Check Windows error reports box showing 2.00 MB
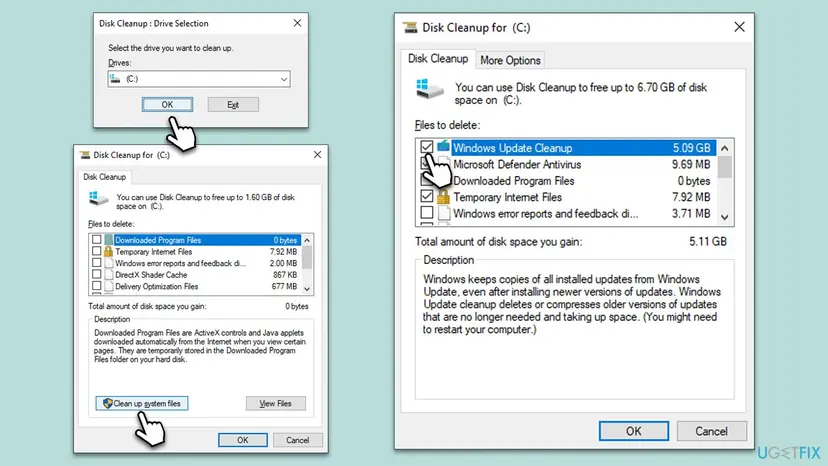Image resolution: width=828 pixels, height=466 pixels. point(97,263)
